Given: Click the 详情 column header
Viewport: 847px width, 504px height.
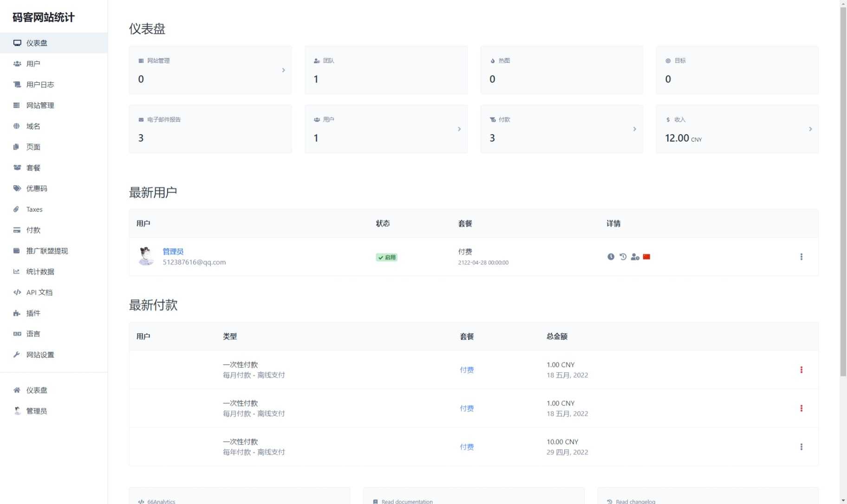Looking at the screenshot, I should [x=613, y=224].
